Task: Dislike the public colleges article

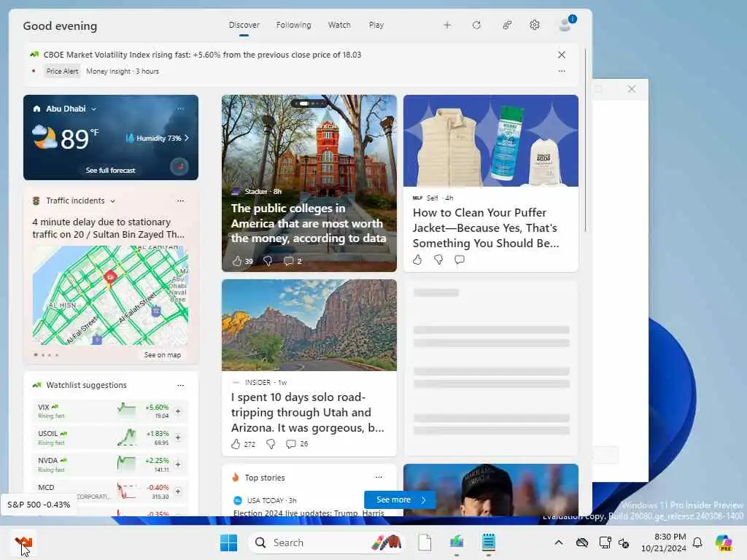Action: (268, 261)
